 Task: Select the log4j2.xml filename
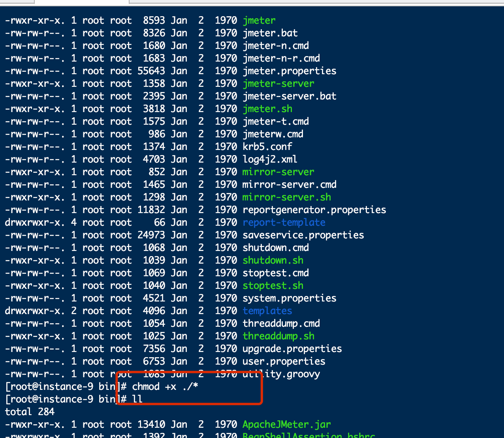[x=270, y=159]
